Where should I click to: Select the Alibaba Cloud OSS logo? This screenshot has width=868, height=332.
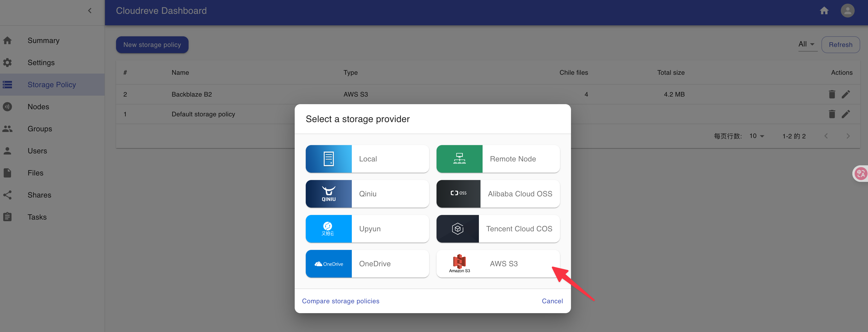458,194
